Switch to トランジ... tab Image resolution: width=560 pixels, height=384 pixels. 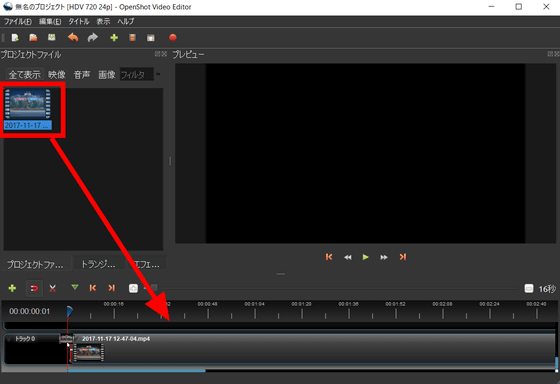99,264
